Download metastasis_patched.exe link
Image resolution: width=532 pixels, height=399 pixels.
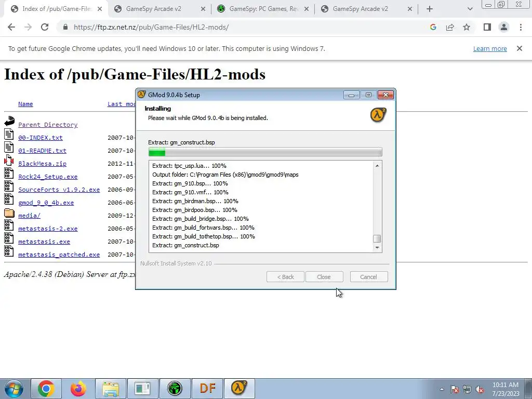59,255
